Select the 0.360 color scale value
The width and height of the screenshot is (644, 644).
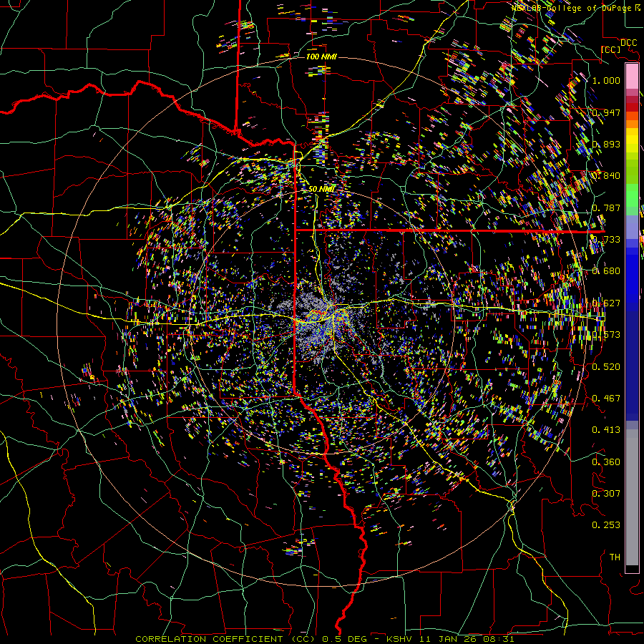click(606, 462)
